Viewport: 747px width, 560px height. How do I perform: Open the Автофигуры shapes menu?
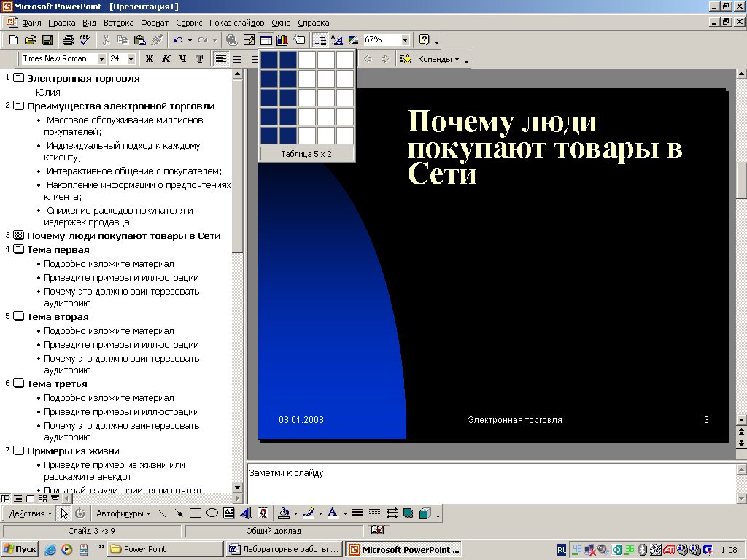point(123,513)
